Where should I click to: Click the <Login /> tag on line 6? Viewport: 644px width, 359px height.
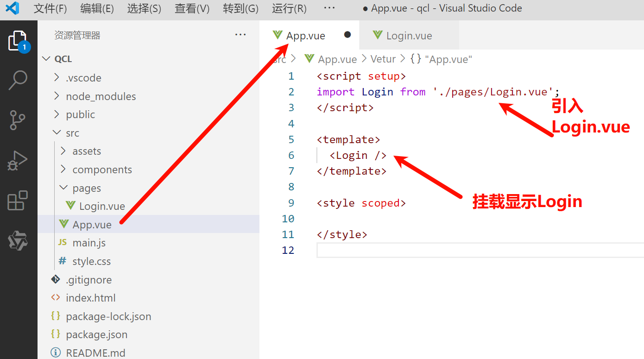click(x=358, y=155)
